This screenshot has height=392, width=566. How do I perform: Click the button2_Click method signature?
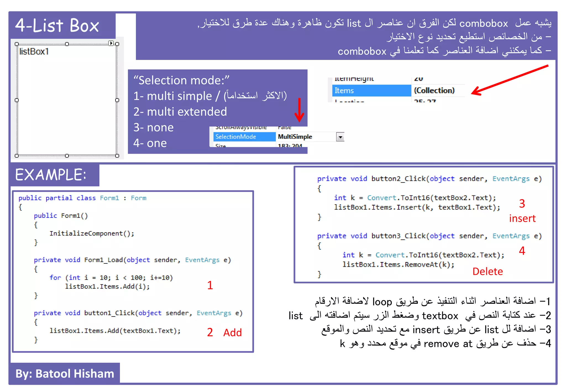pyautogui.click(x=429, y=179)
